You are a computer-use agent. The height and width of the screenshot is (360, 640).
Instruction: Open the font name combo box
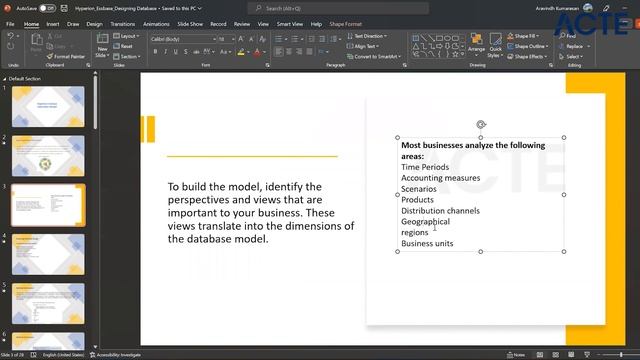pos(183,39)
